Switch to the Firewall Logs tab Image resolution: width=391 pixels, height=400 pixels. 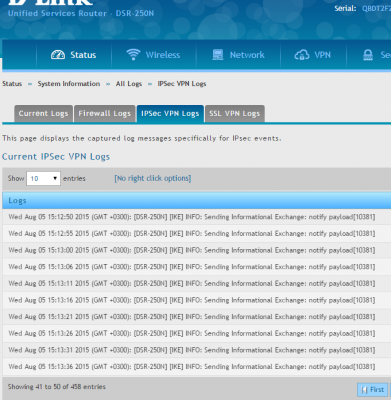104,114
